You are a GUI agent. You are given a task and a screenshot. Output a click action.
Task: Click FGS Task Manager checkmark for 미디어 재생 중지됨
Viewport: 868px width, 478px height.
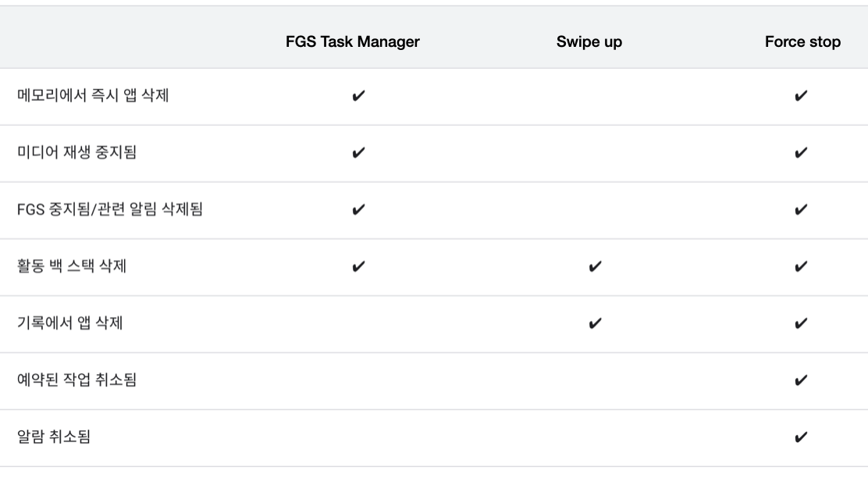tap(359, 152)
